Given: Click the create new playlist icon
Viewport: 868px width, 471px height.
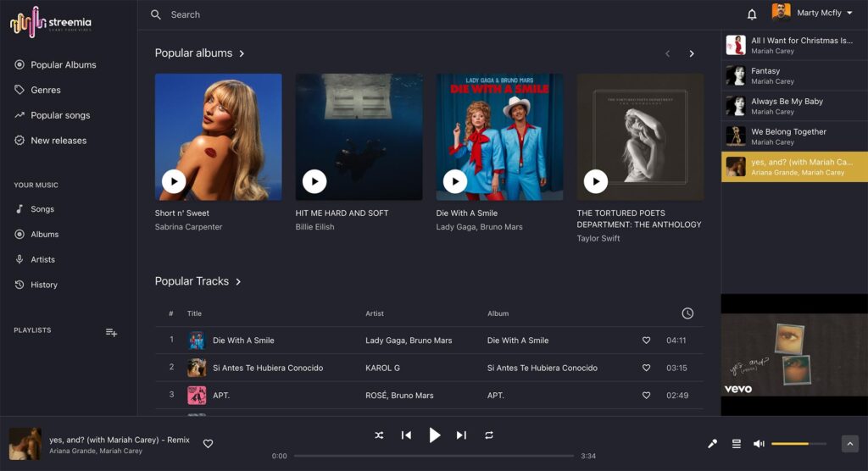Looking at the screenshot, I should click(x=111, y=332).
